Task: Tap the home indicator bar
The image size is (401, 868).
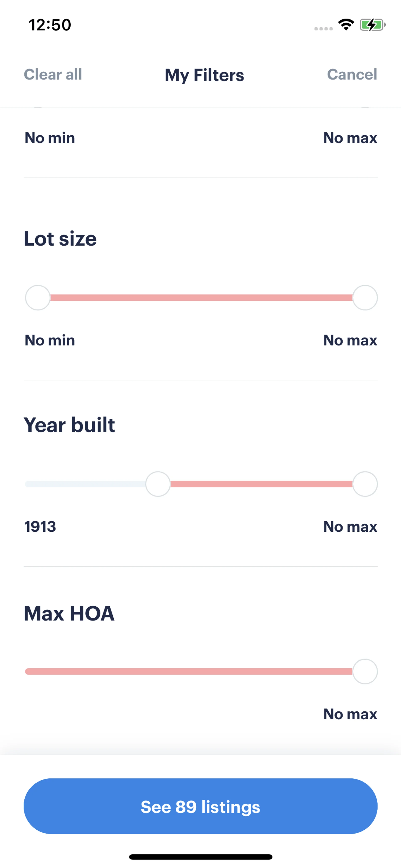Action: 200,857
